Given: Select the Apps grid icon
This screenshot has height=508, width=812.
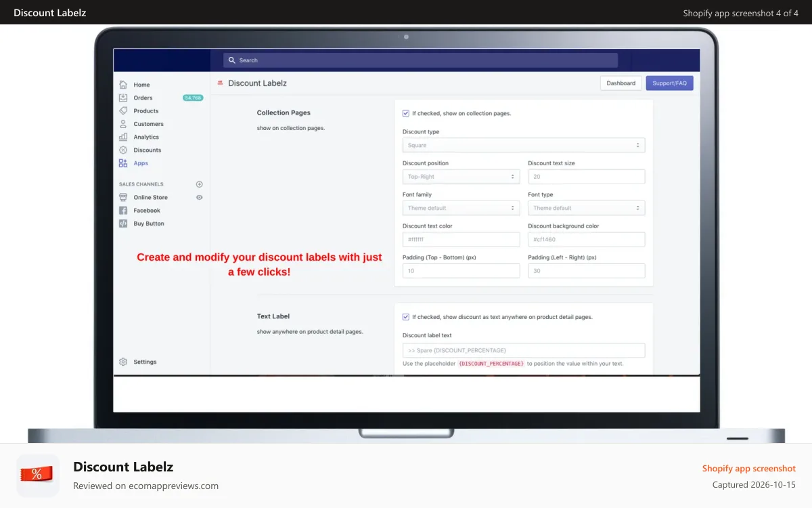Looking at the screenshot, I should 123,163.
